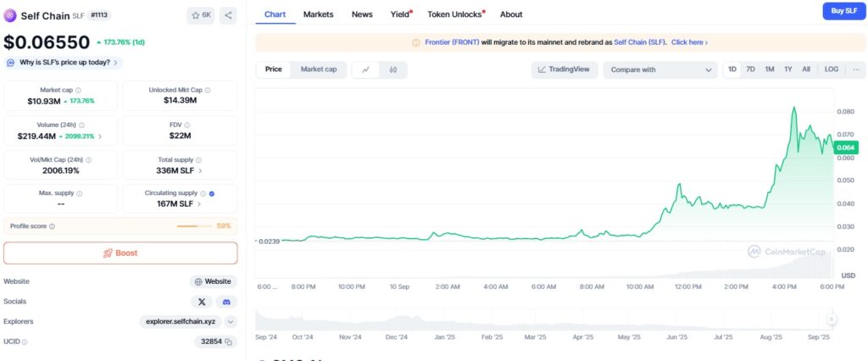Switch to the Markets tab
868x361 pixels.
click(x=318, y=14)
